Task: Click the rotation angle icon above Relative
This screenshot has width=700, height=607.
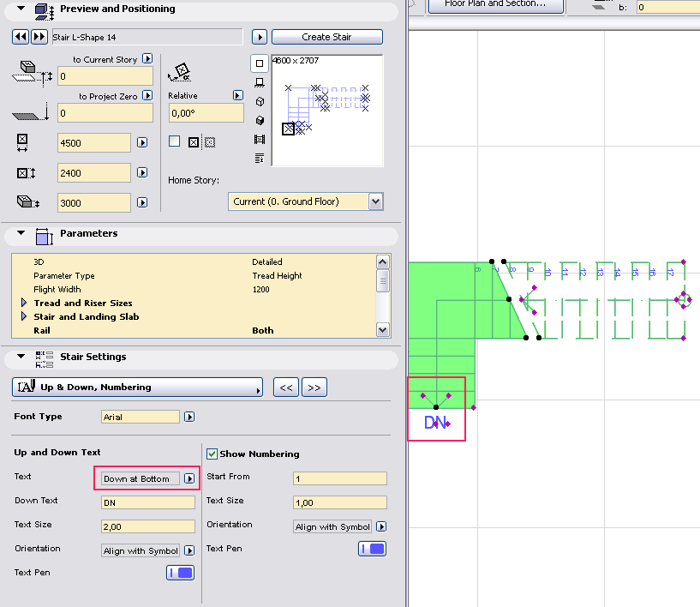Action: pos(181,71)
